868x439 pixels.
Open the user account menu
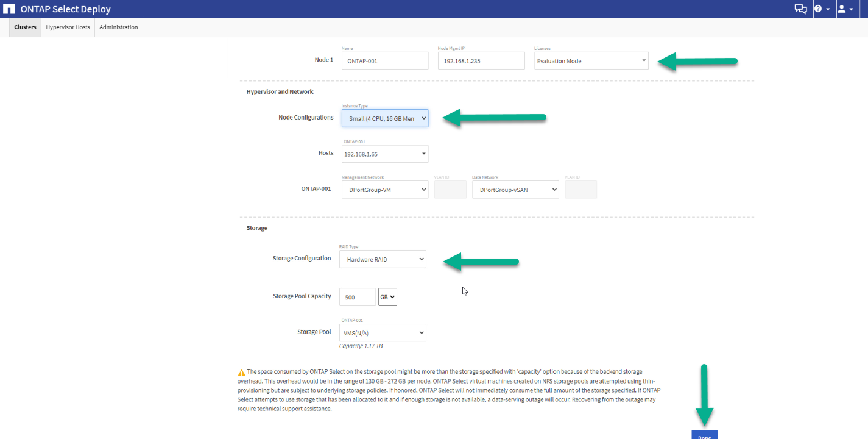845,9
